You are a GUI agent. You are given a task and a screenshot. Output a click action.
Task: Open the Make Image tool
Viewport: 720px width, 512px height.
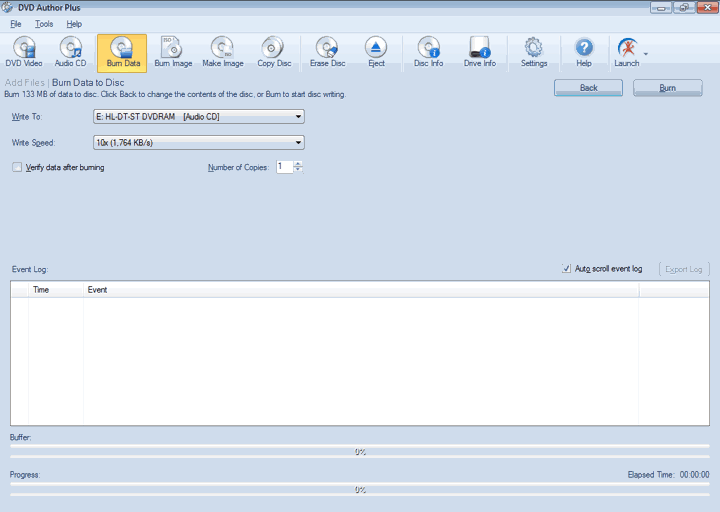[222, 52]
